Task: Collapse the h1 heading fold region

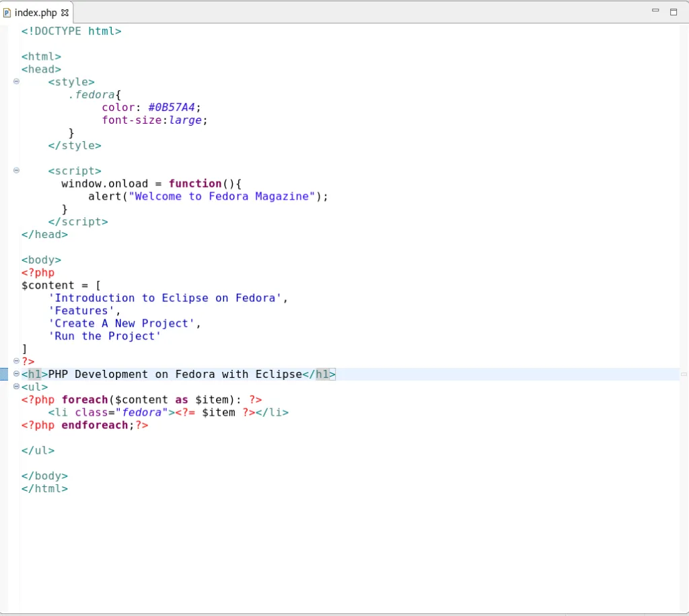Action: (15, 374)
